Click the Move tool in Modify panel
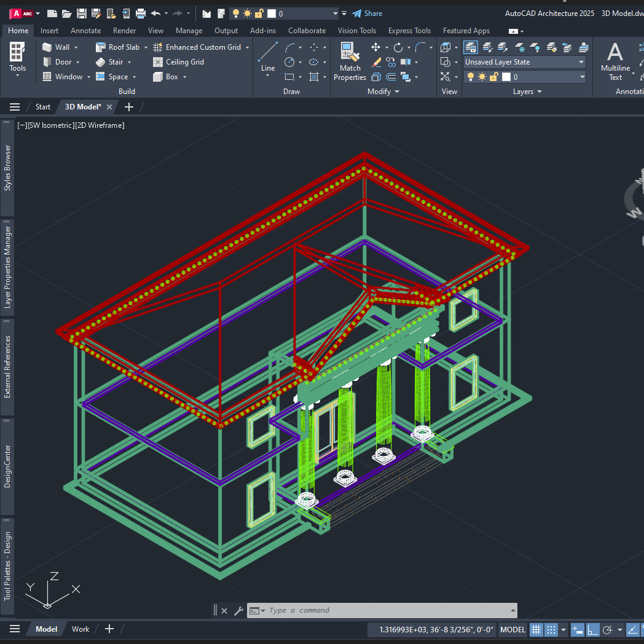Viewport: 644px width, 644px height. (375, 47)
